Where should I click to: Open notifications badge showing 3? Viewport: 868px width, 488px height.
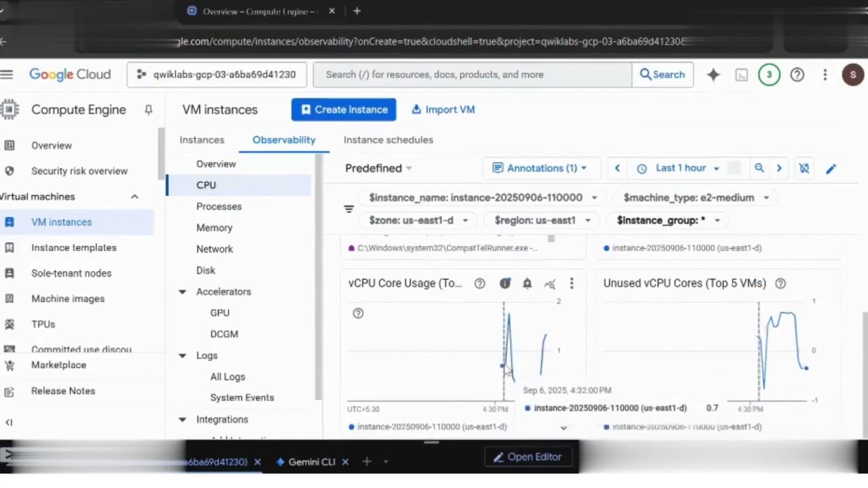tap(769, 75)
